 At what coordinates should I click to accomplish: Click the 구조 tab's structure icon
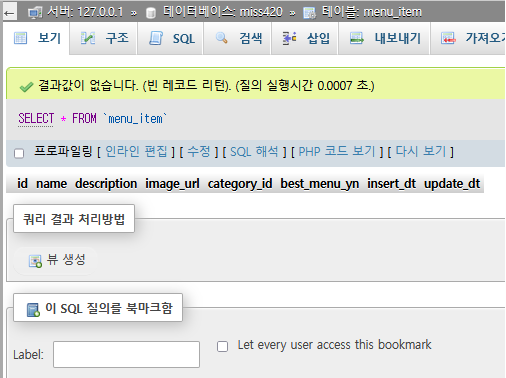pos(88,38)
